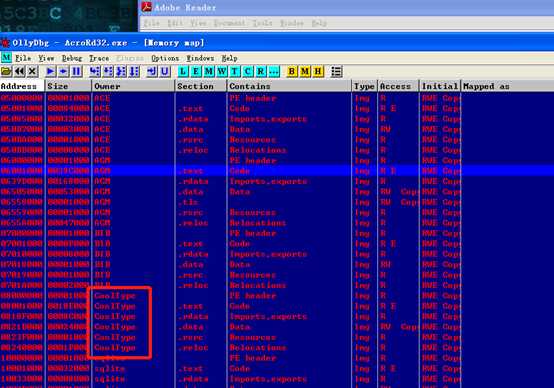Select the BIB PE header row
Image resolution: width=554 pixels, height=388 pixels.
click(277, 233)
